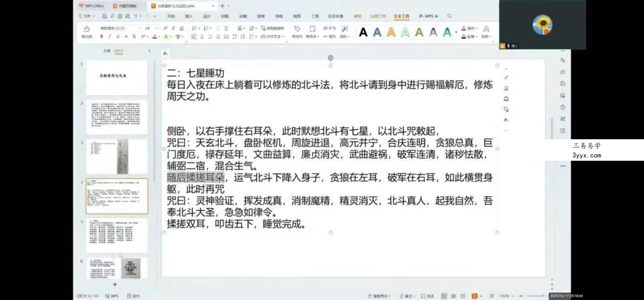Select the blue text style A preset
The height and width of the screenshot is (300, 644).
(x=377, y=32)
